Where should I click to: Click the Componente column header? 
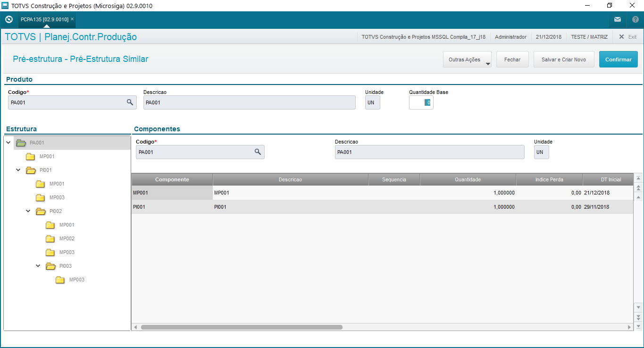172,179
